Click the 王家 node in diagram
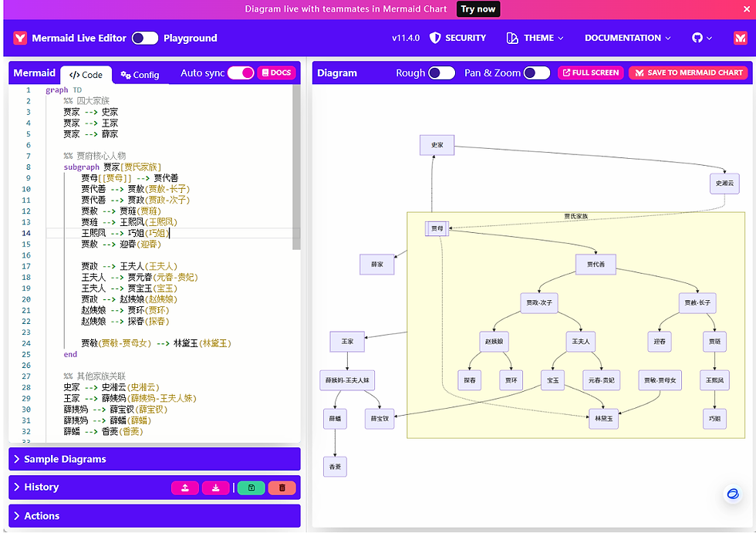 tap(347, 342)
